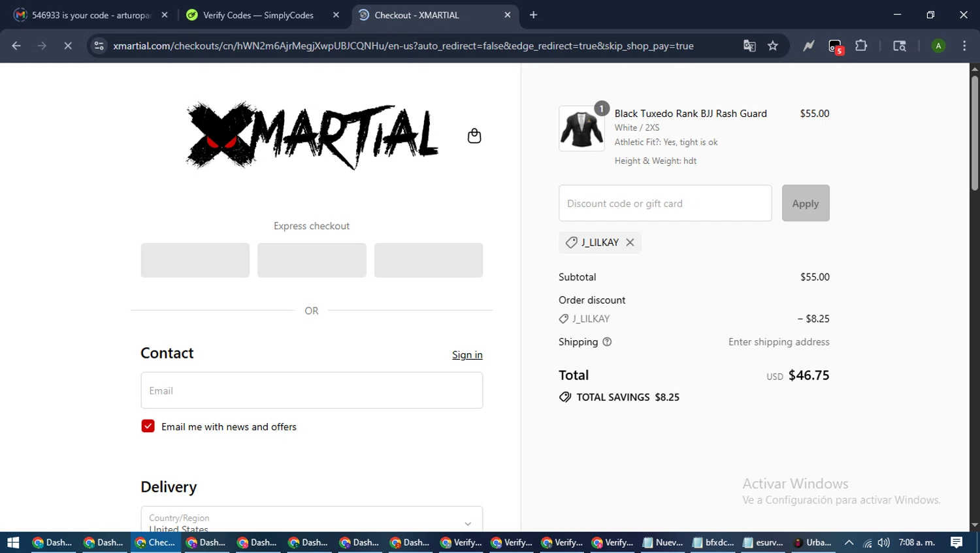980x553 pixels.
Task: Click the Apply discount button
Action: (x=806, y=203)
